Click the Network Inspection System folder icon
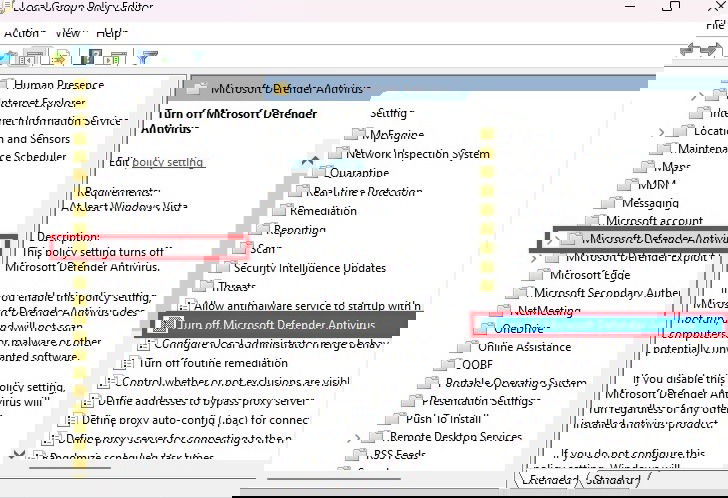 click(x=338, y=153)
